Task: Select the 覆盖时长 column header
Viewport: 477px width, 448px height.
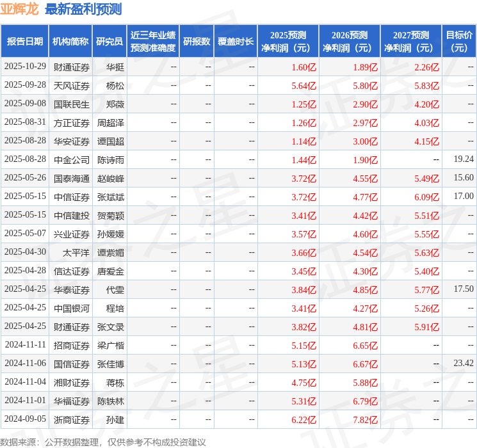Action: pos(236,41)
